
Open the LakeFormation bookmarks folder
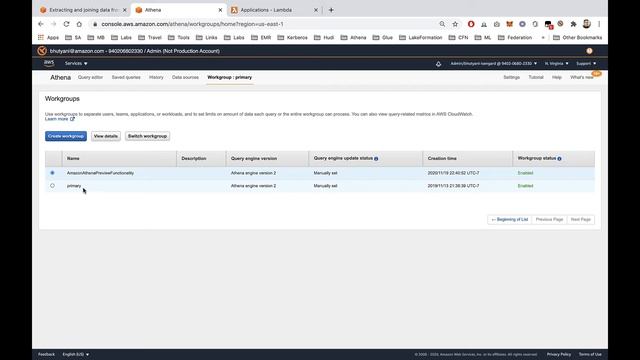pos(420,38)
